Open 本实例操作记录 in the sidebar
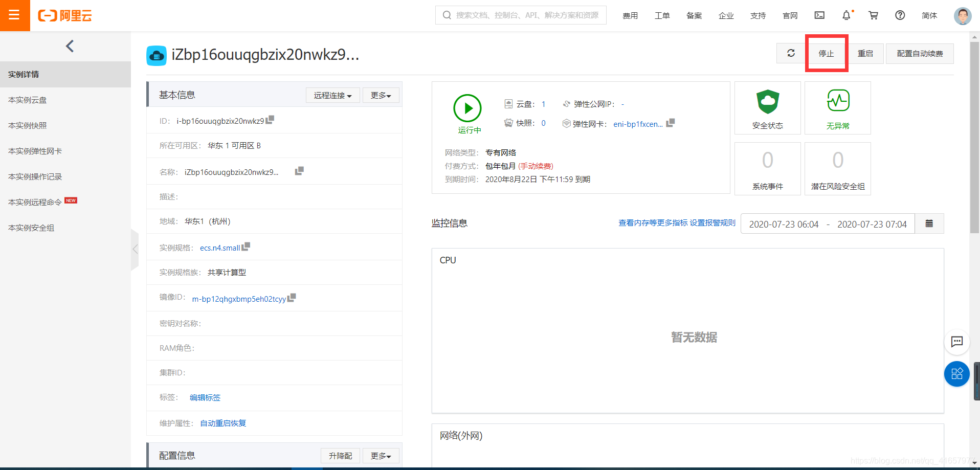 [65, 177]
